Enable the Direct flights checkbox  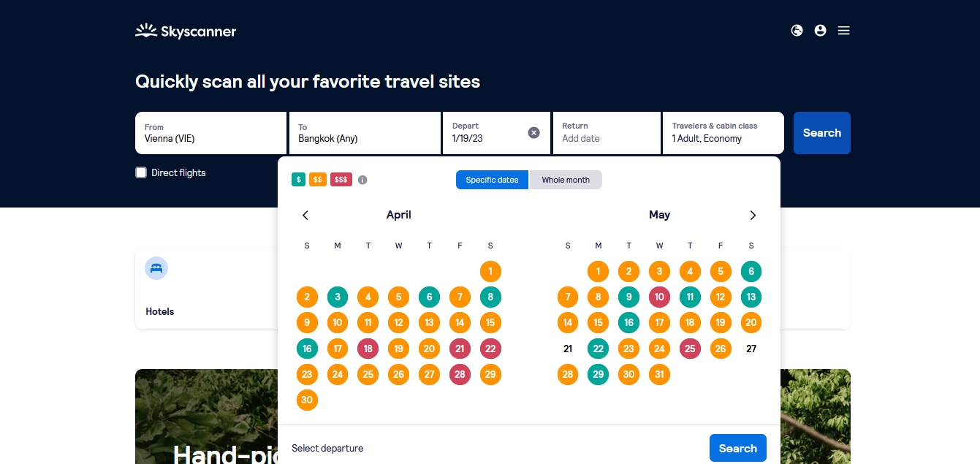click(x=141, y=172)
